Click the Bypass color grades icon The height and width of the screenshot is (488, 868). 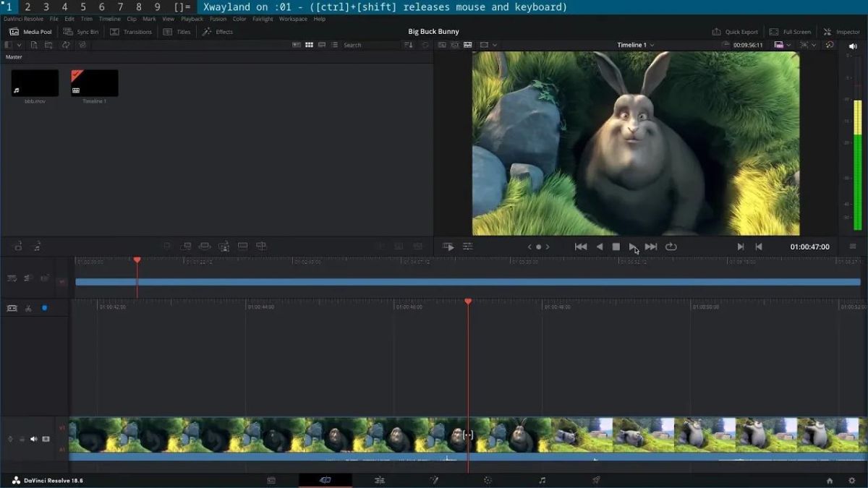(x=830, y=45)
